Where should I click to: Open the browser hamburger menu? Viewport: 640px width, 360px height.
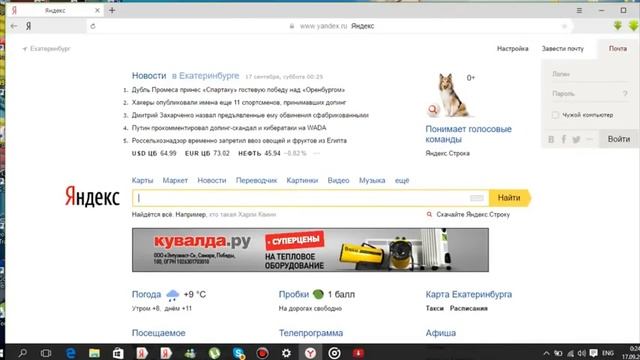[579, 10]
